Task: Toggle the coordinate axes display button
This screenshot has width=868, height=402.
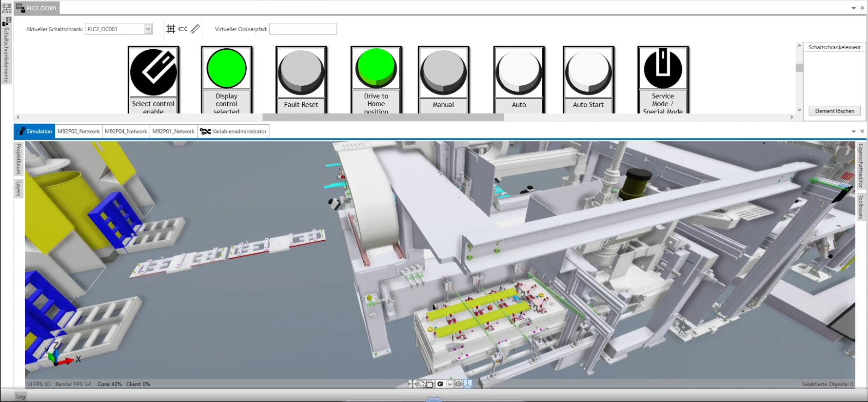Action: coord(468,384)
